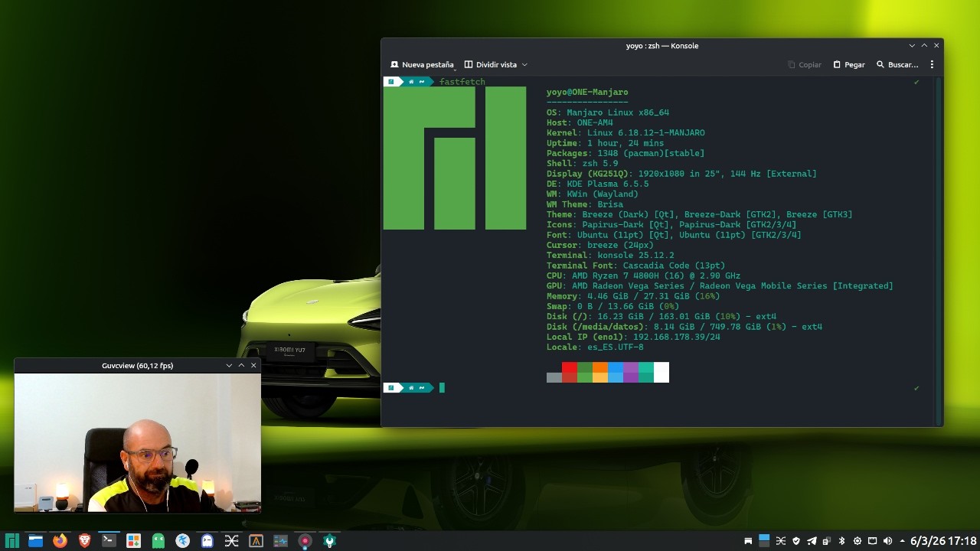Open Brave browser from the taskbar
This screenshot has width=980, height=551.
pyautogui.click(x=84, y=541)
